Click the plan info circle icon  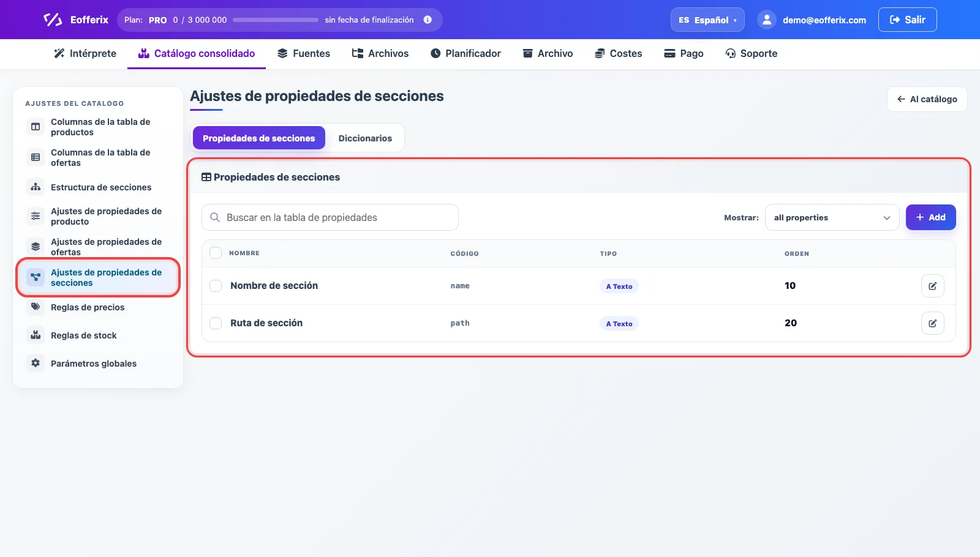(x=428, y=20)
